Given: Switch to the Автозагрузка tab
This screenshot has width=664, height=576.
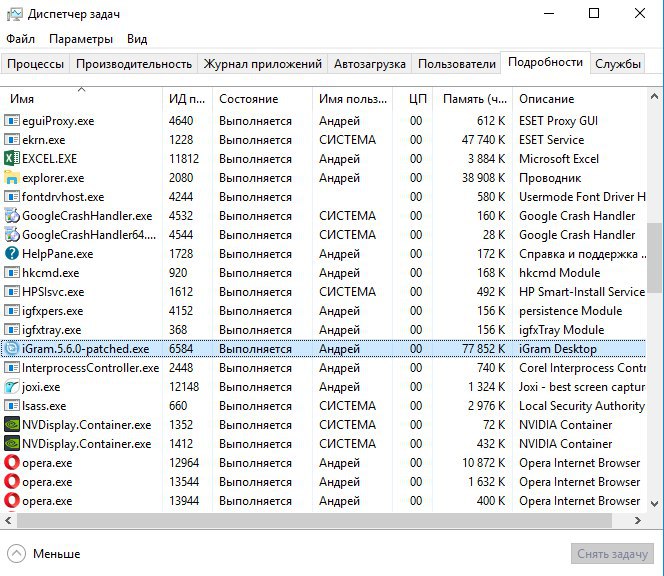Looking at the screenshot, I should pyautogui.click(x=370, y=64).
